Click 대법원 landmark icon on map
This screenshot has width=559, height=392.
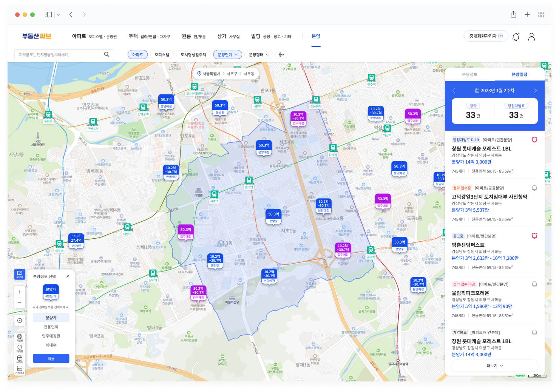[198, 191]
